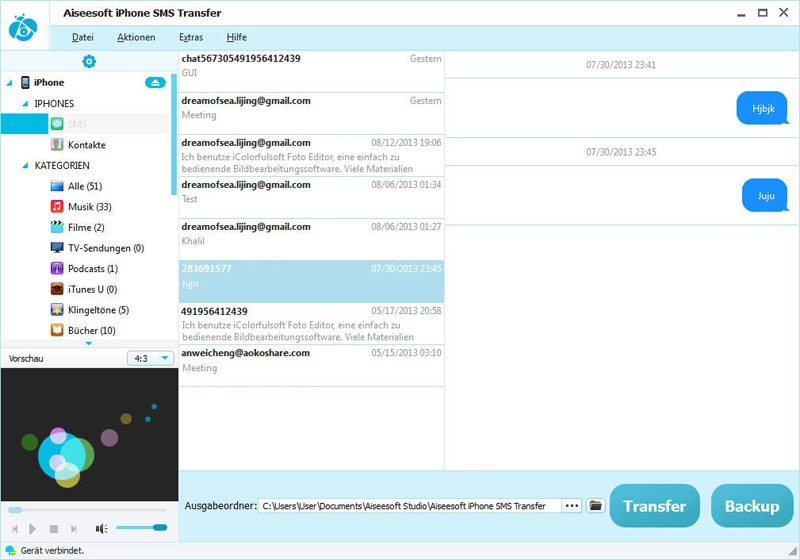Viewport: 800px width, 560px height.
Task: Select the dreamofsea conversation with Meeting message
Action: 311,113
